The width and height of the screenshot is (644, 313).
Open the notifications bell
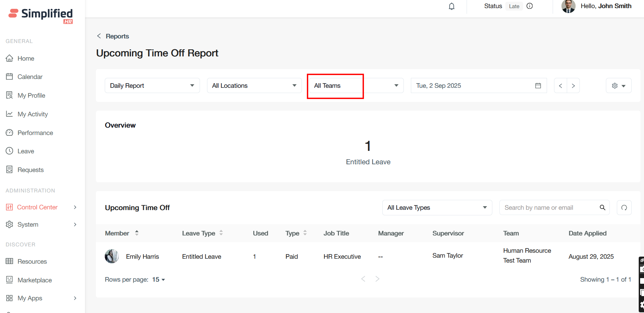coord(451,6)
